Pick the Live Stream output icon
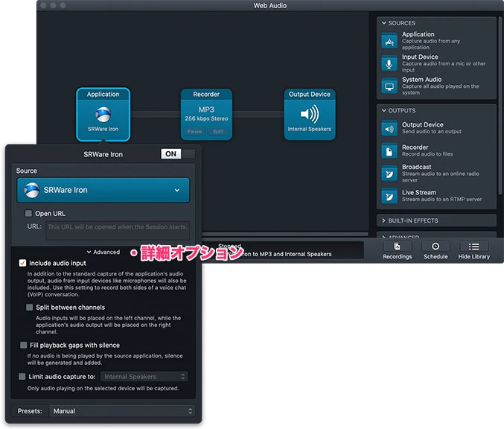 coord(389,196)
